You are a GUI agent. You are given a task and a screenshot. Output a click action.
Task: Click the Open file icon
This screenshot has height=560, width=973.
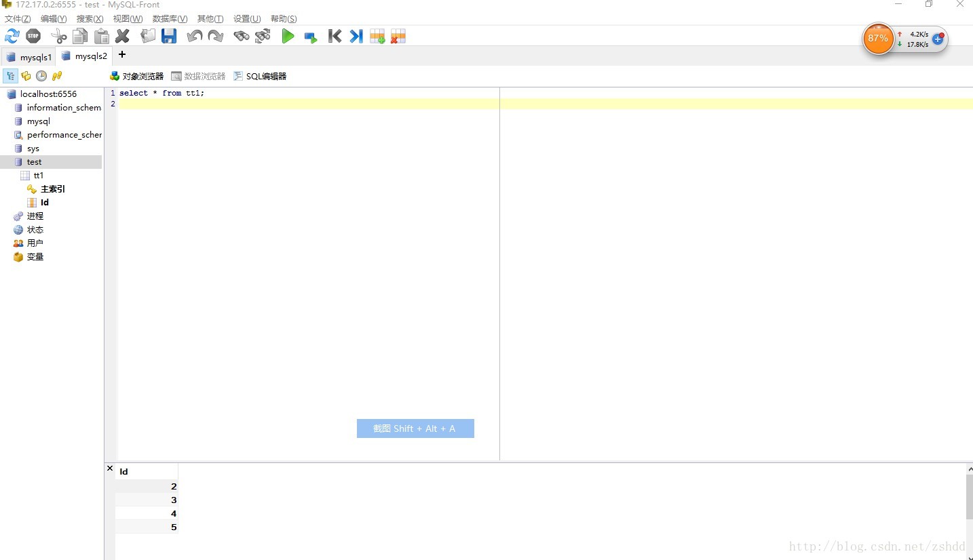(148, 37)
